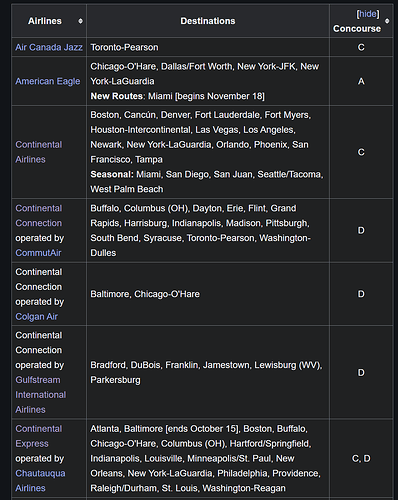Open the Gulfstream International Airlines link
398x500 pixels.
point(41,395)
